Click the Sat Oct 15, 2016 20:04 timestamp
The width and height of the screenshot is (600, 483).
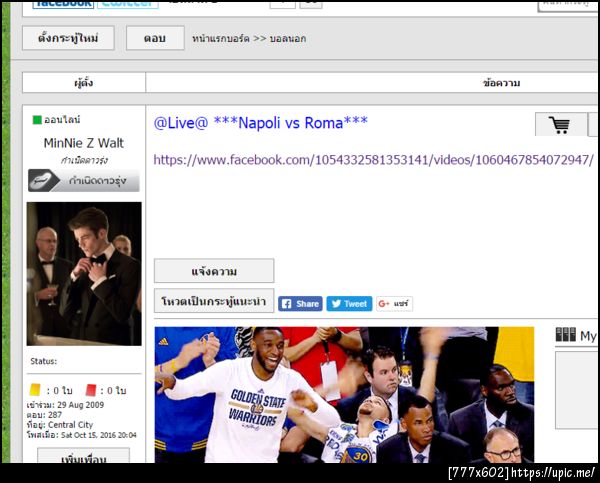point(99,435)
